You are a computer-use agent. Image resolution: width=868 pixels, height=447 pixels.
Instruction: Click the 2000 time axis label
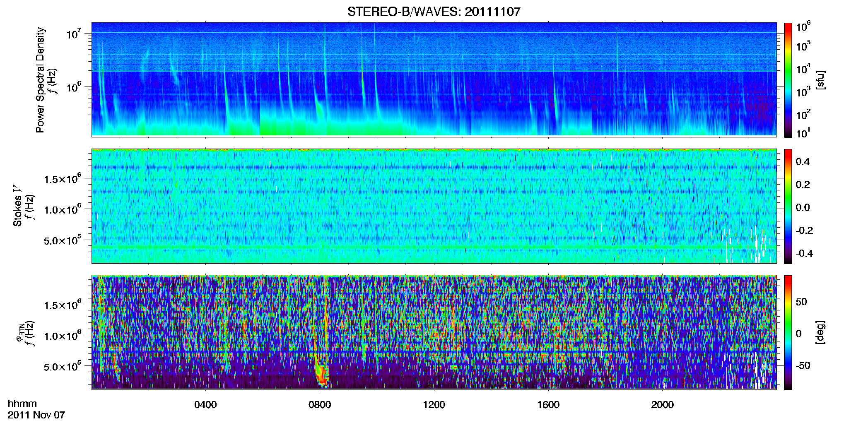click(x=663, y=405)
